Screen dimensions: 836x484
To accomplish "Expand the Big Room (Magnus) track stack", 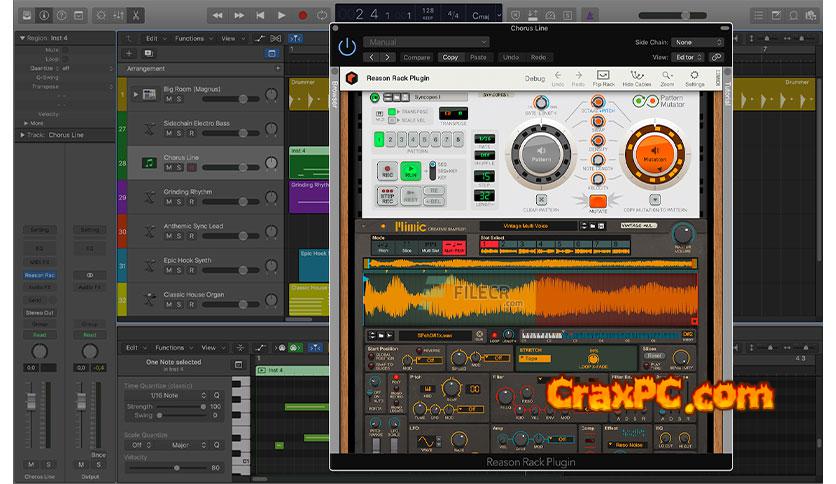I will 136,94.
